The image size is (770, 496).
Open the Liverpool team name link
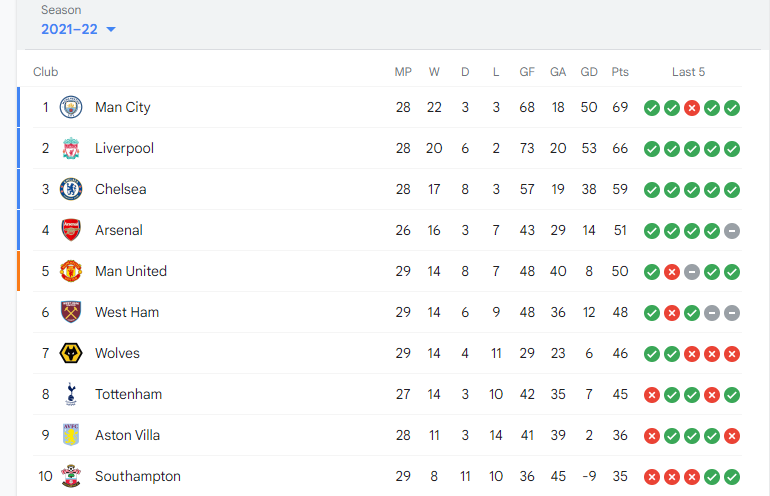click(124, 148)
